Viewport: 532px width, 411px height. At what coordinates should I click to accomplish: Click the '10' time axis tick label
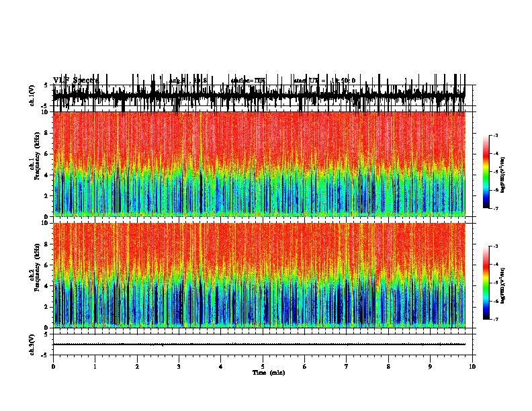472,367
